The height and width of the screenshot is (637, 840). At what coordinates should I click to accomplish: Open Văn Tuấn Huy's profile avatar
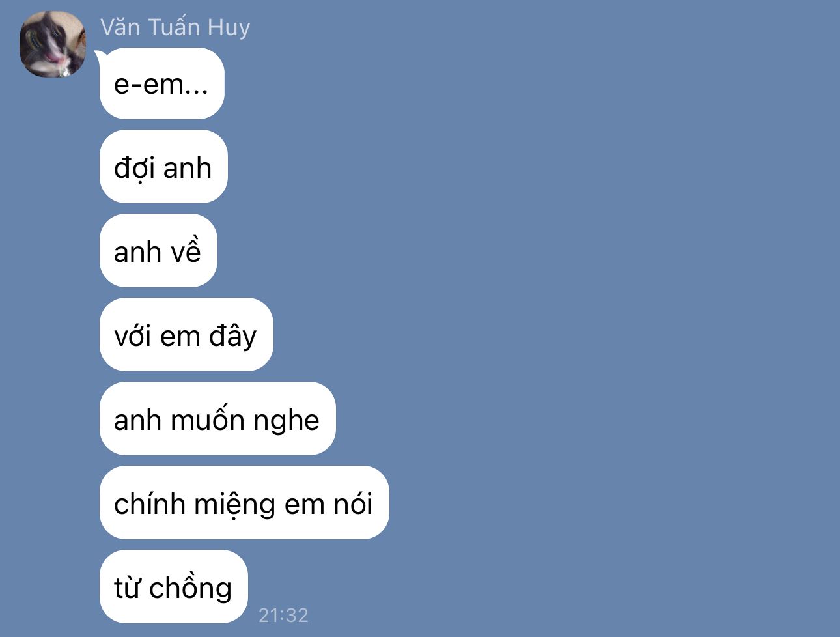click(x=53, y=44)
